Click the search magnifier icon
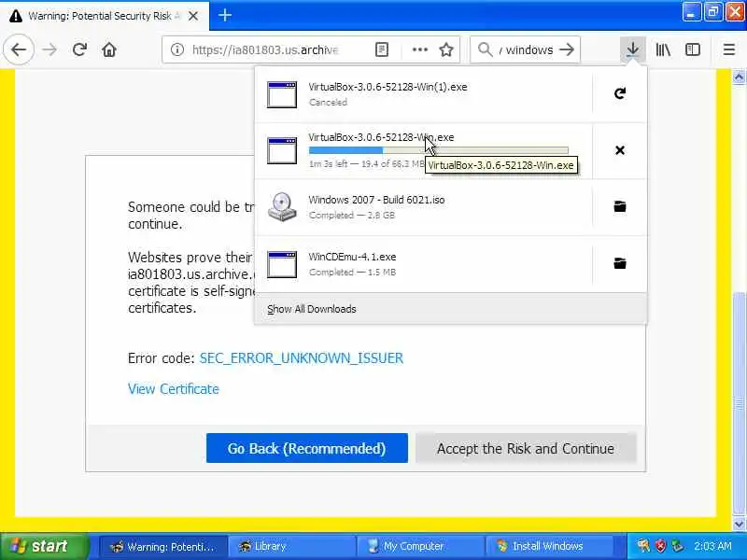The height and width of the screenshot is (560, 747). pos(485,49)
